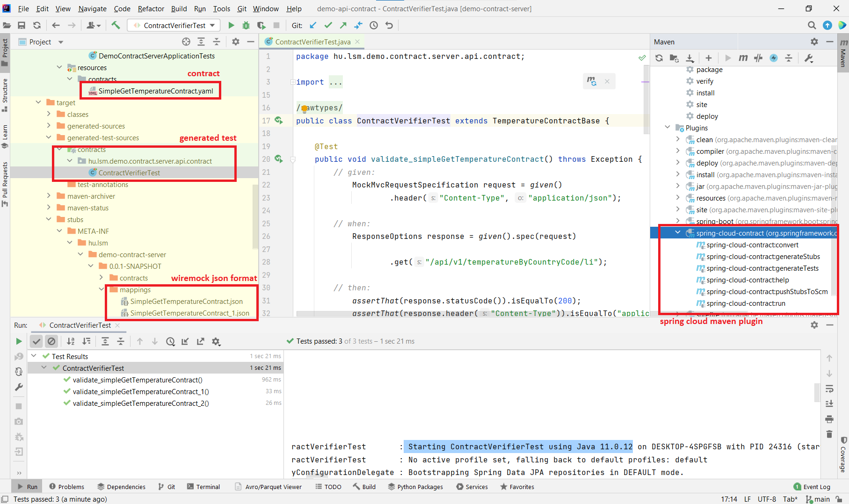Open Maven settings wrench icon
This screenshot has width=849, height=504.
click(x=809, y=58)
